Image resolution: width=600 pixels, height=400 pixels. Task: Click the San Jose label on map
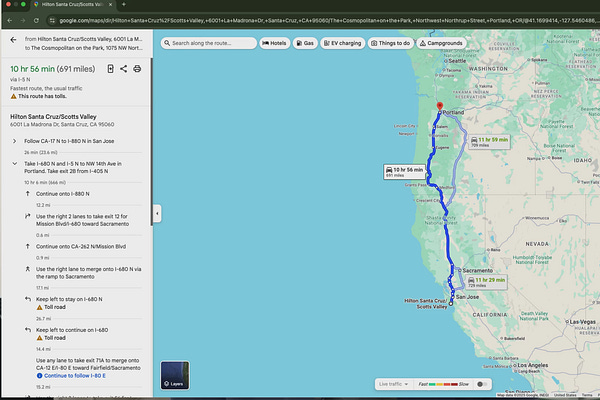coord(467,297)
